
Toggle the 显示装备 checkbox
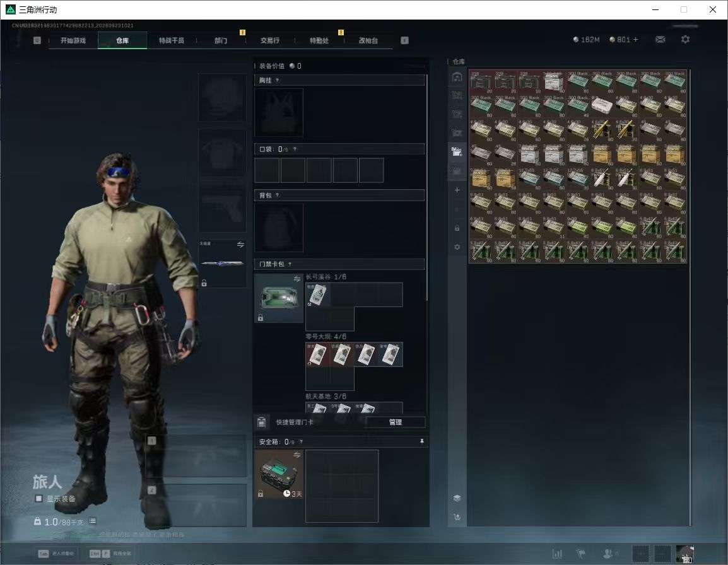tap(38, 499)
